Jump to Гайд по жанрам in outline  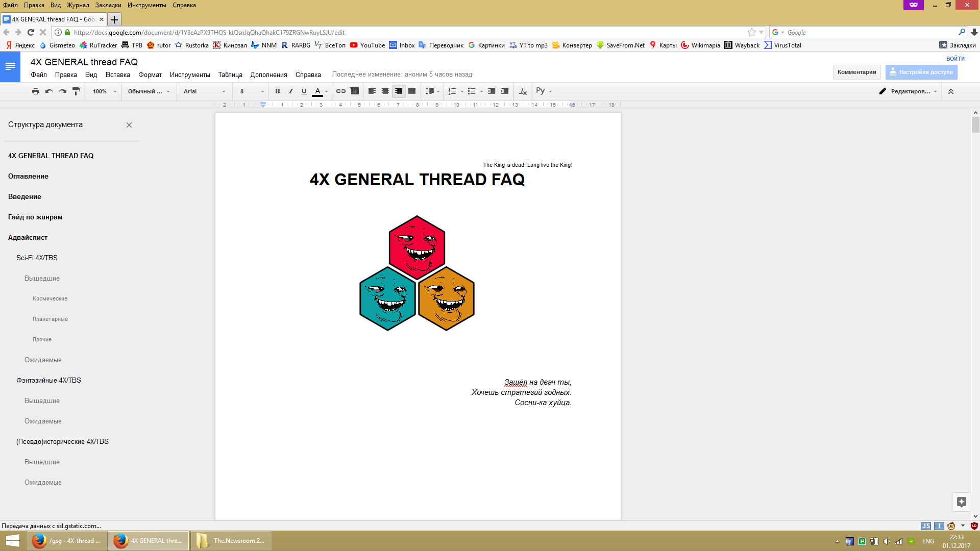(x=35, y=217)
